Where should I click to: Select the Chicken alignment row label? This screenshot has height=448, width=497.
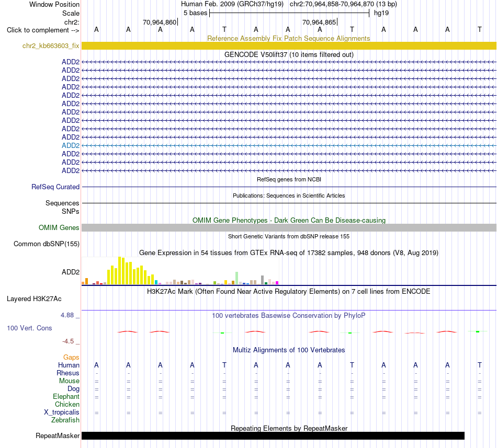67,404
